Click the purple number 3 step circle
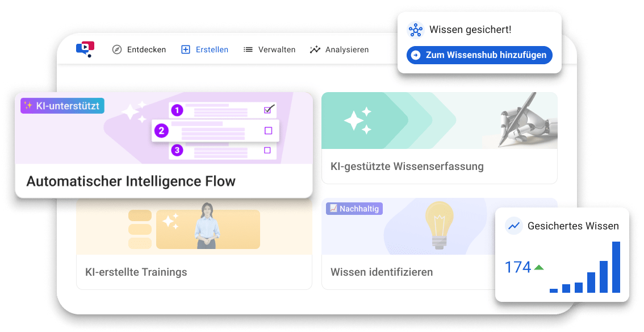 177,150
